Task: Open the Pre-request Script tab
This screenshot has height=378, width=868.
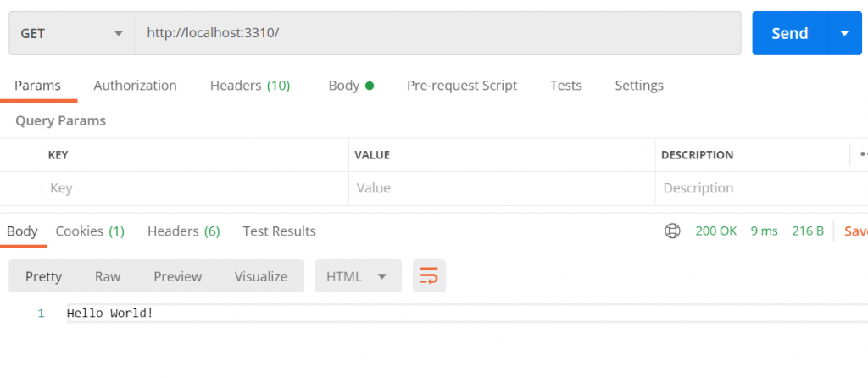Action: click(462, 86)
